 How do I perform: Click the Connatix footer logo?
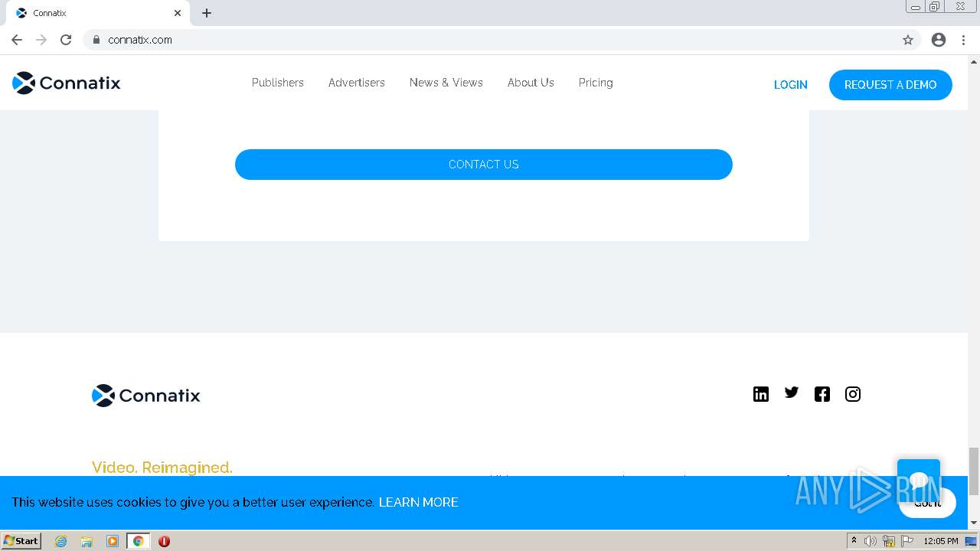(146, 396)
